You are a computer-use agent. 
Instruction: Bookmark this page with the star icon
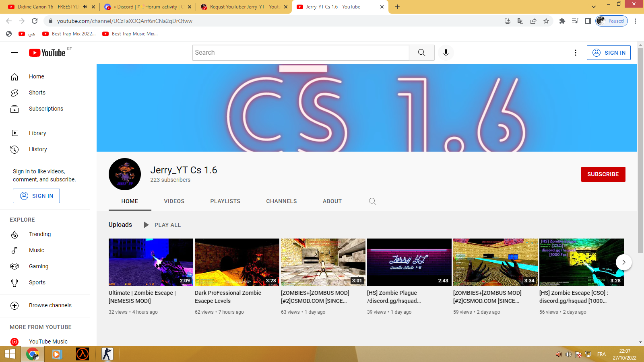[x=546, y=21]
